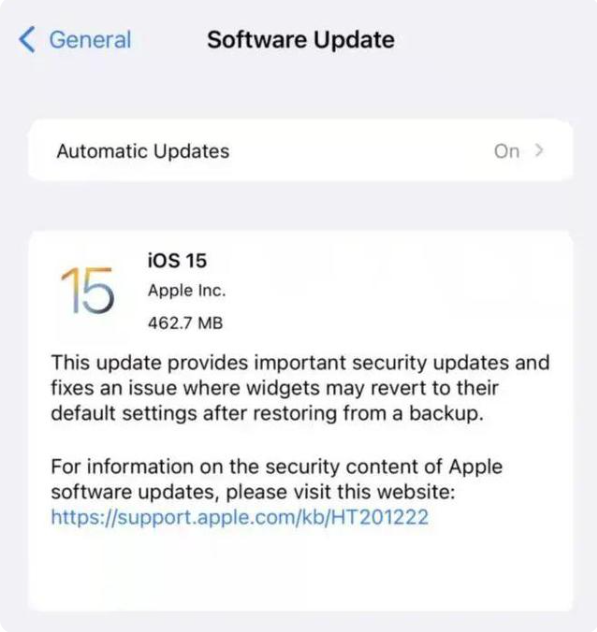Expand Automatic Updates via right chevron
This screenshot has height=632, width=597.
(539, 151)
